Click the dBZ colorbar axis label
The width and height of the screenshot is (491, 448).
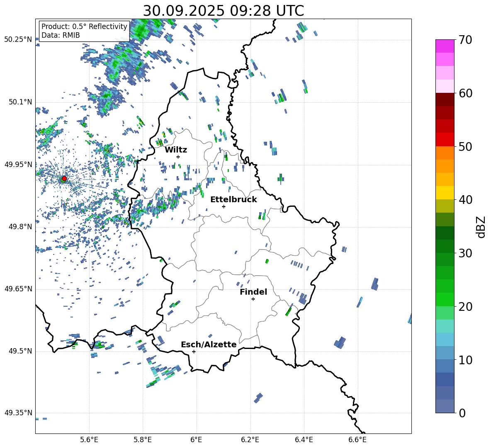point(481,227)
